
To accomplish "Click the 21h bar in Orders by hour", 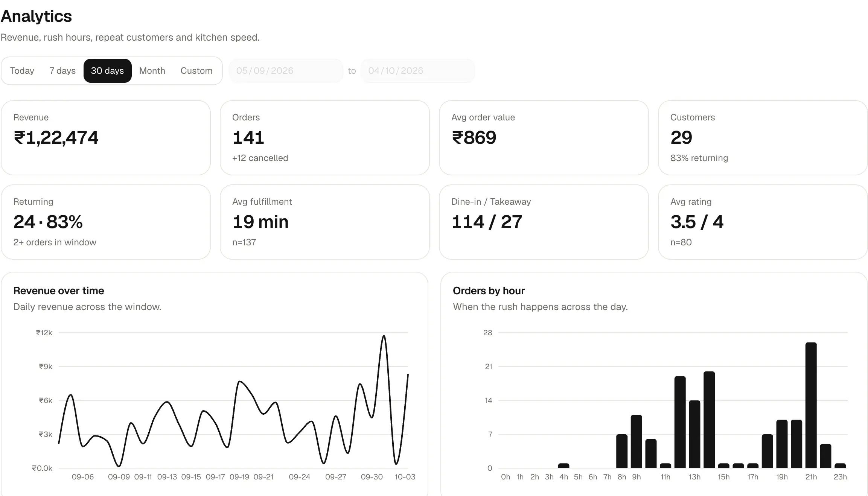I will coord(811,405).
